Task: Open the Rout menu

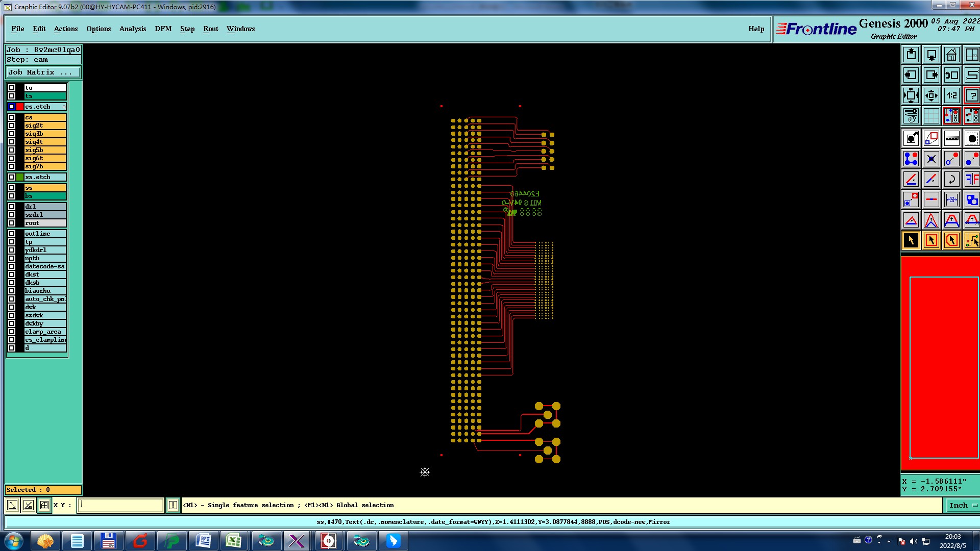Action: click(x=210, y=29)
